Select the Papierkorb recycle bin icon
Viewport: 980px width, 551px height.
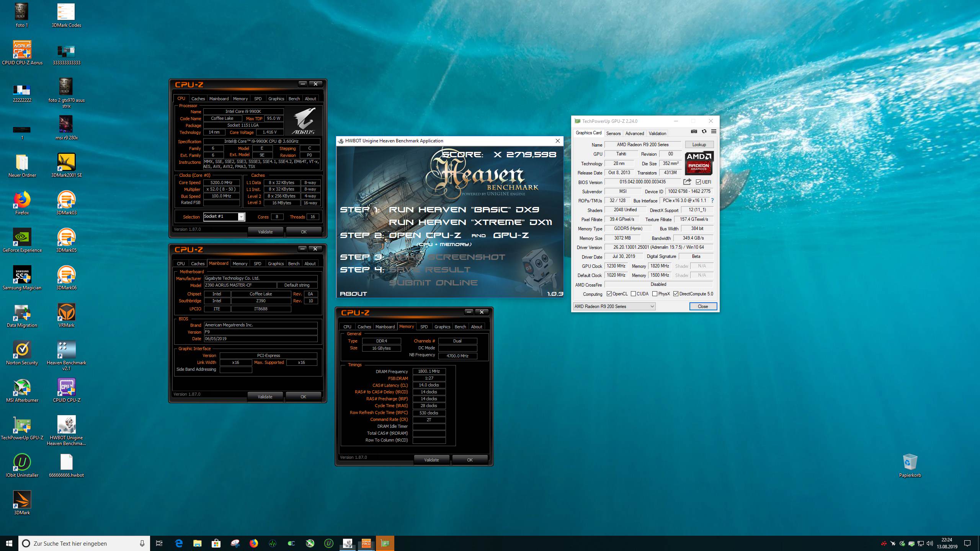point(910,465)
